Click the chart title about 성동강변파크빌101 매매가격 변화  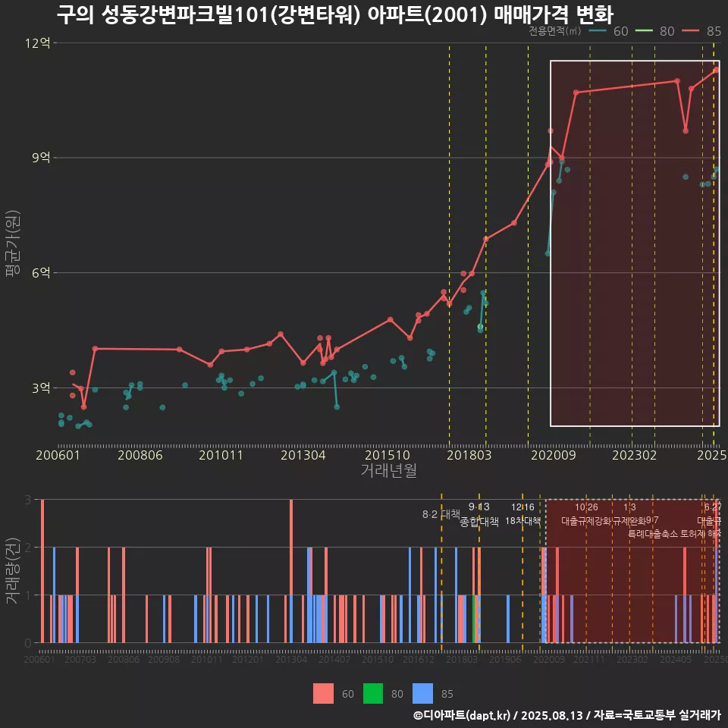coord(334,15)
